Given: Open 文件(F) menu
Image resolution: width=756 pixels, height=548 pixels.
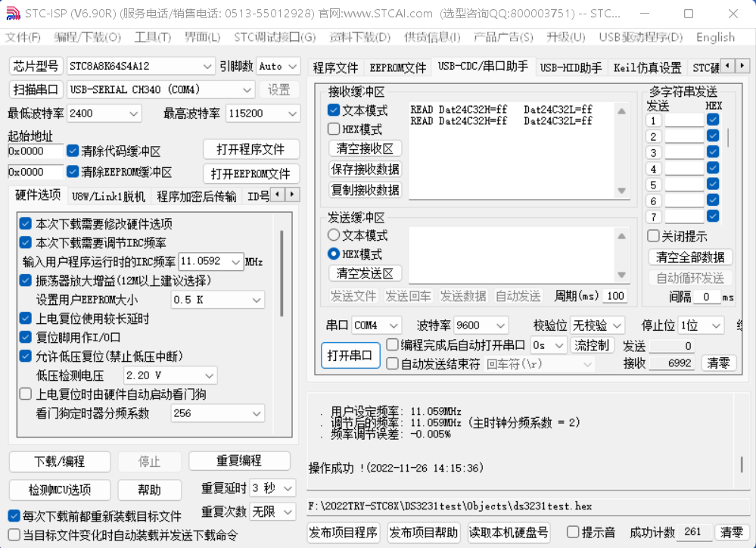Looking at the screenshot, I should click(x=23, y=37).
